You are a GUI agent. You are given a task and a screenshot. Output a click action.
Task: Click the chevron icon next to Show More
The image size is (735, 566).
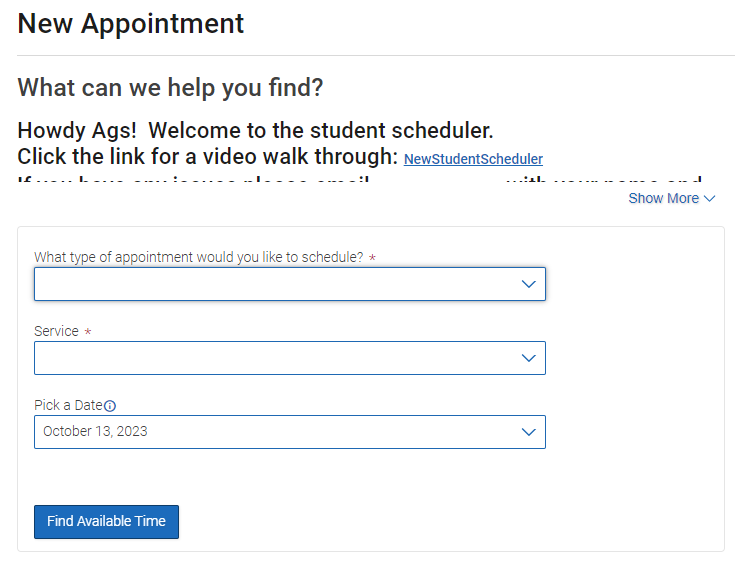[x=710, y=199]
